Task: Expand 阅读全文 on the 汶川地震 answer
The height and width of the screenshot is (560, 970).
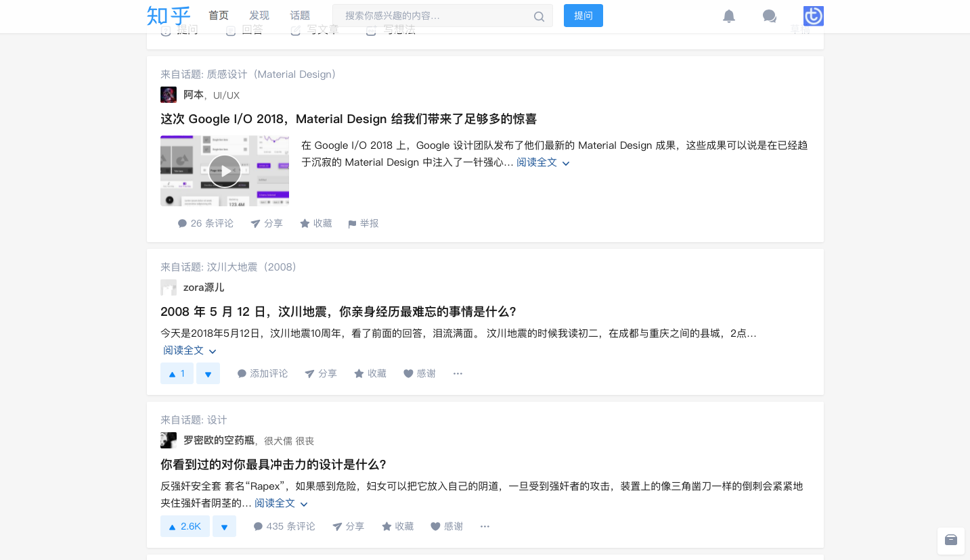Action: [x=184, y=350]
